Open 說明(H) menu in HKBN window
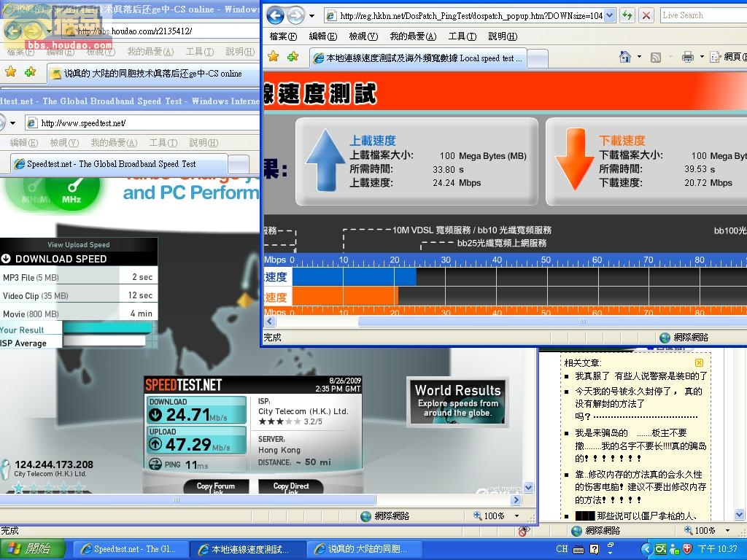 coord(503,36)
